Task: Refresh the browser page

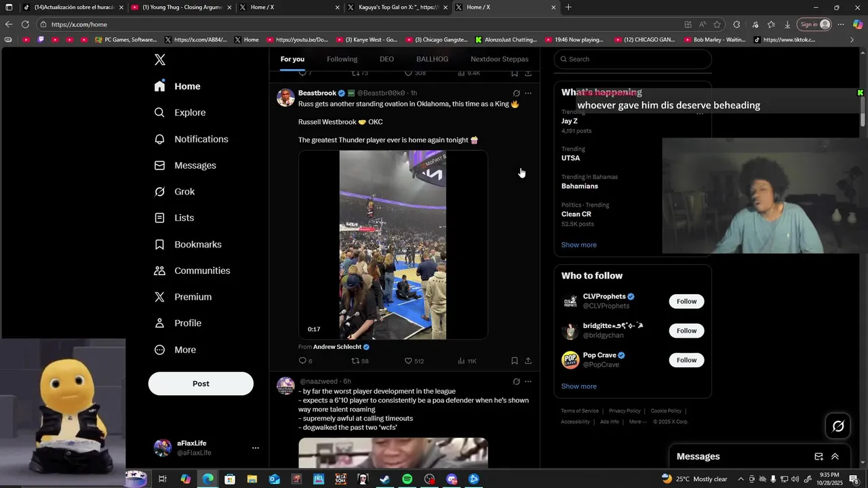Action: click(25, 24)
